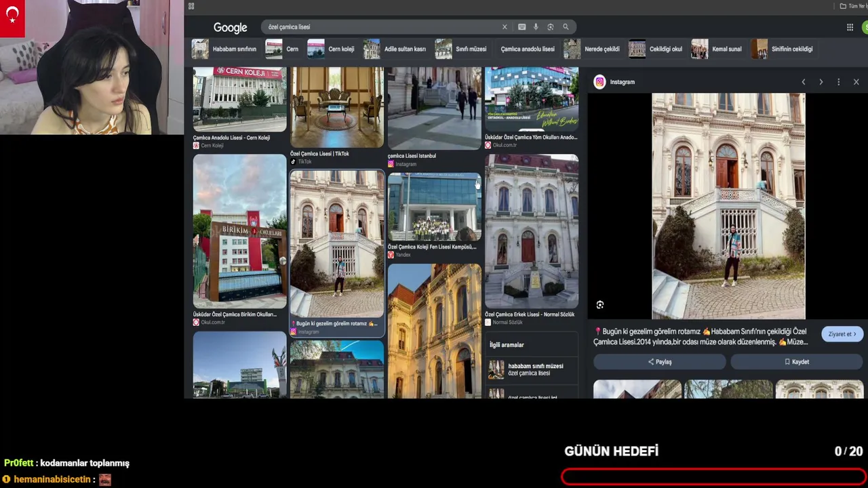Go to previous image in preview panel
The image size is (868, 488).
tap(804, 82)
